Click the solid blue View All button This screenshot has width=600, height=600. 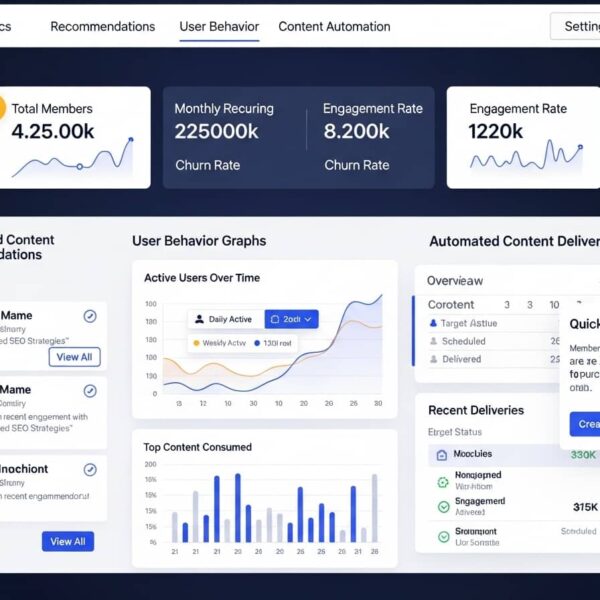[68, 541]
